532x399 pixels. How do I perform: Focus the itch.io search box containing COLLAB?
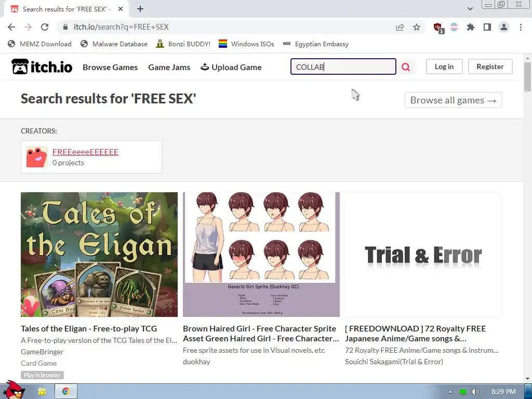click(343, 66)
